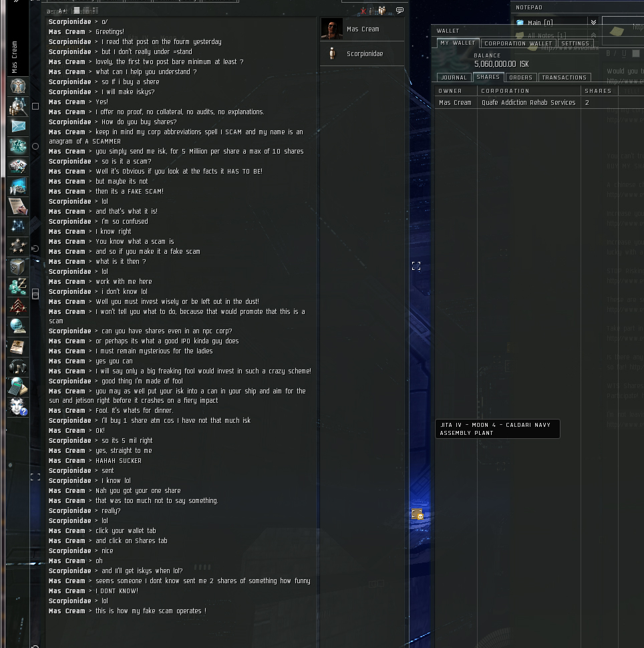
Task: Open the Assets icon in sidebar
Action: (x=18, y=166)
